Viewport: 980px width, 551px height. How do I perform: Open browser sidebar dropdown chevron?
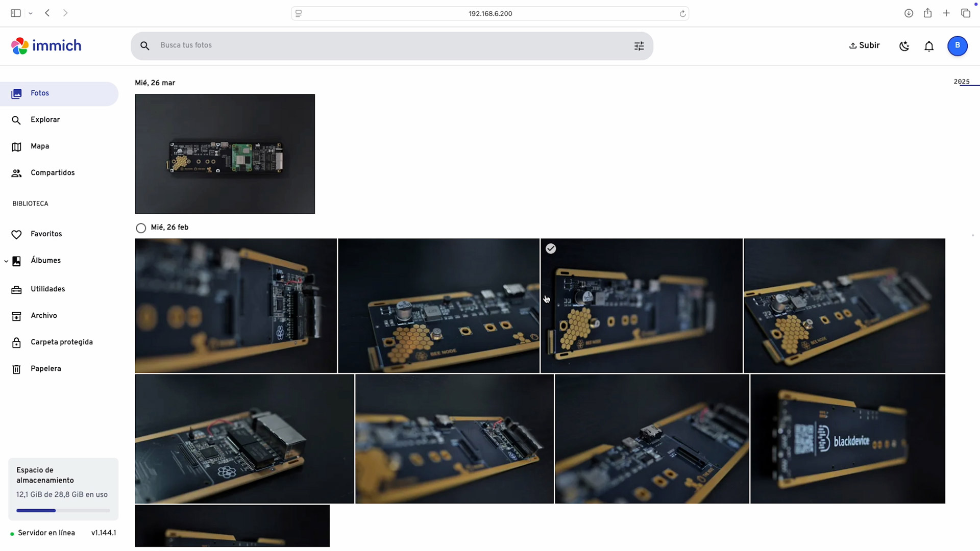pos(31,13)
